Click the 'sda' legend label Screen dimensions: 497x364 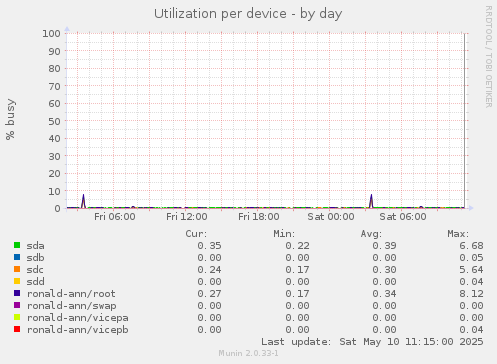pos(35,246)
